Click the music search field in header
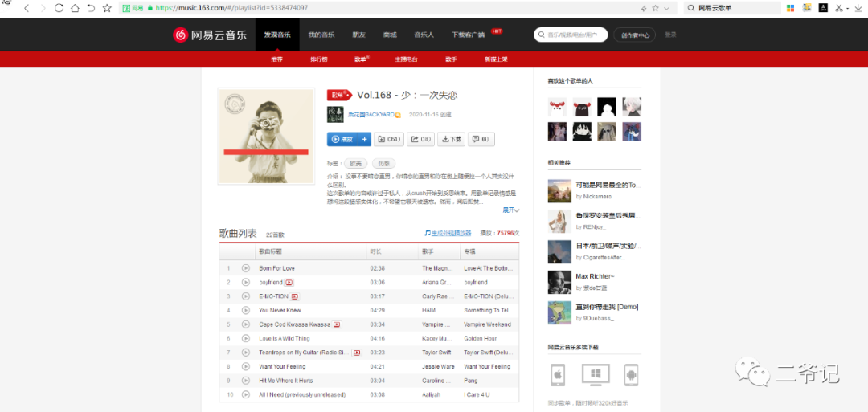This screenshot has width=868, height=412. 571,35
